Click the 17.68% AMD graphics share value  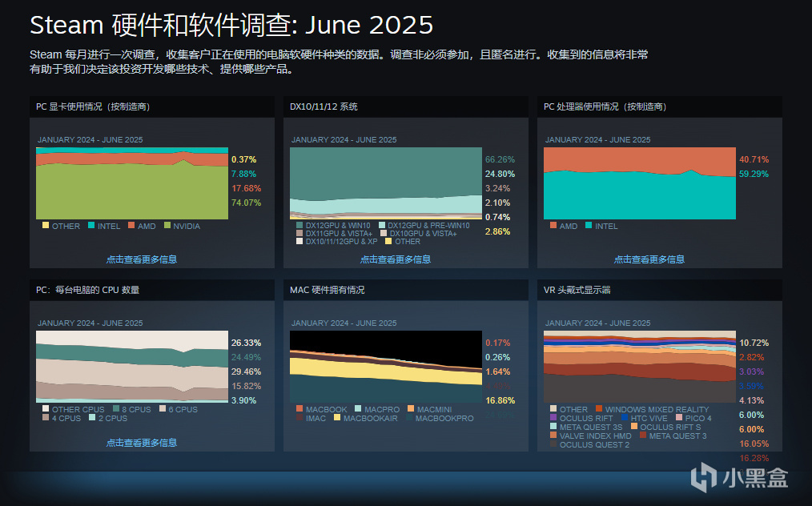(246, 188)
